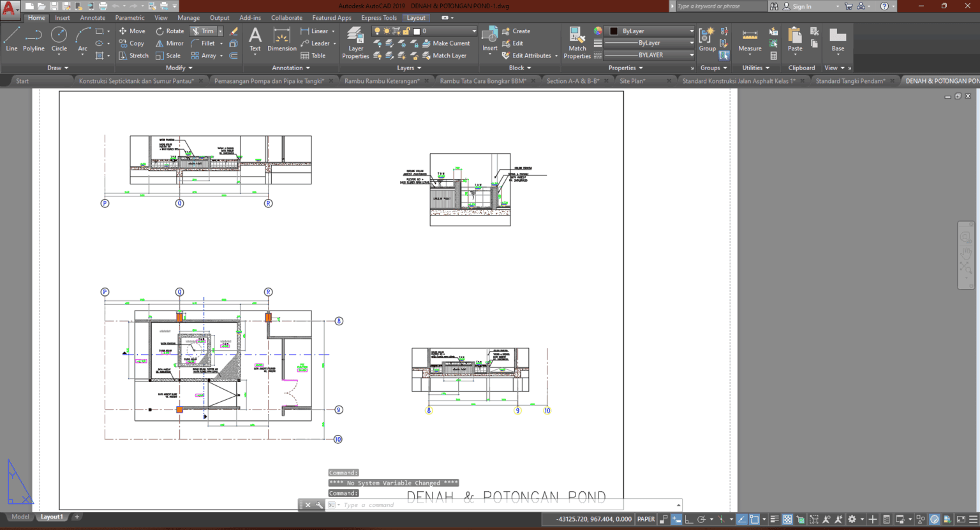Image resolution: width=980 pixels, height=530 pixels.
Task: Activate the Polyline tool
Action: click(x=33, y=39)
